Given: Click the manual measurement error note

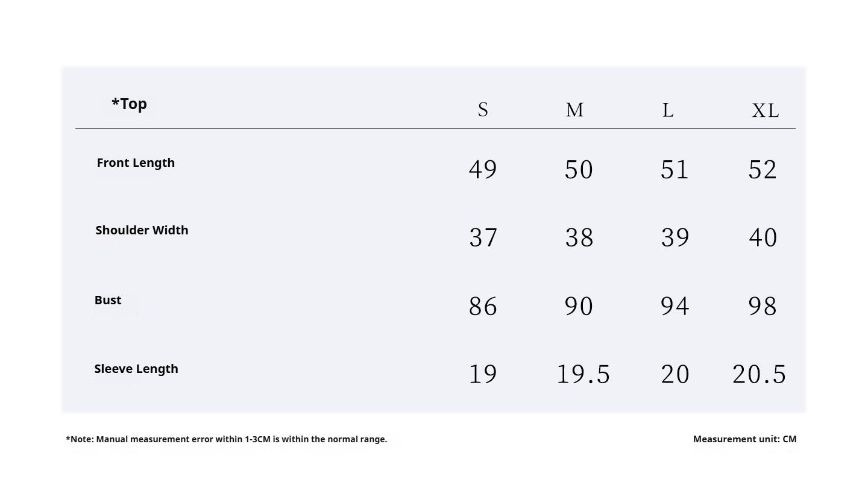Looking at the screenshot, I should point(227,439).
